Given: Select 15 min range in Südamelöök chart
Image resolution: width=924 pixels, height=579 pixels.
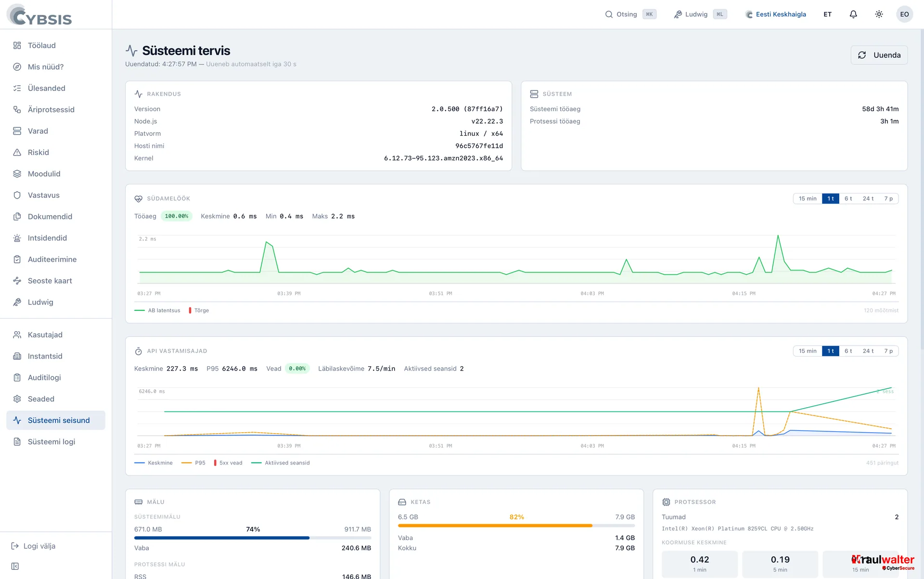Looking at the screenshot, I should click(808, 199).
